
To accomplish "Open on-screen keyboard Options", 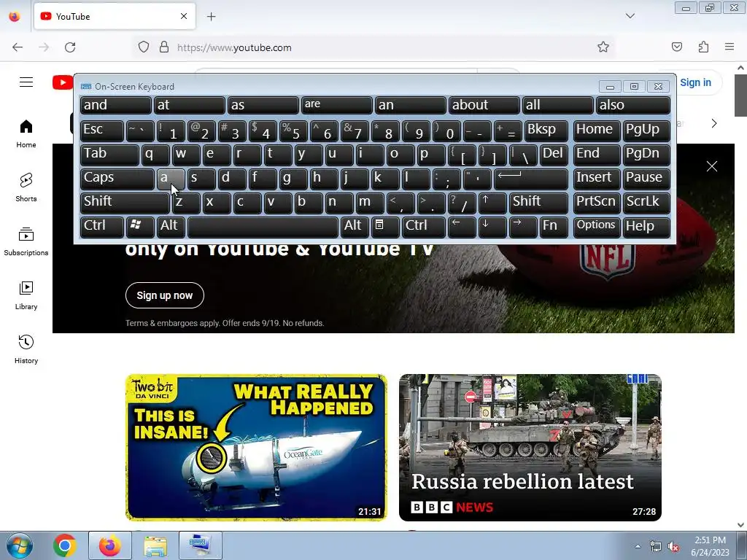I will coord(597,226).
